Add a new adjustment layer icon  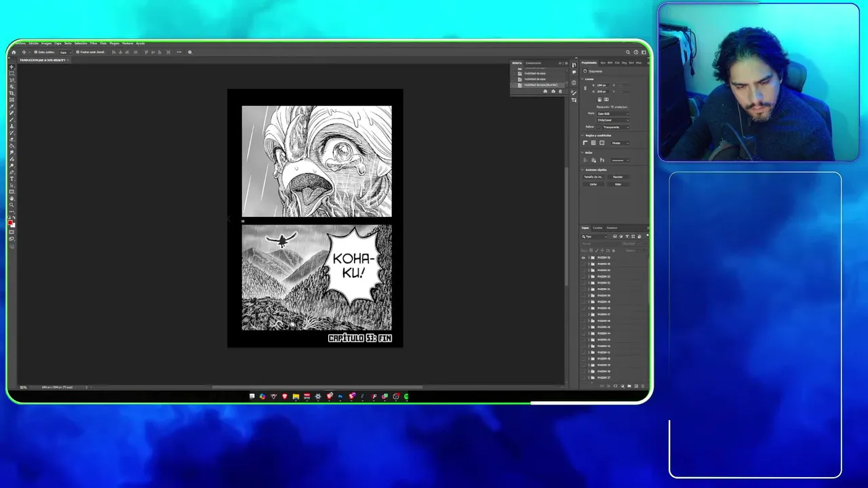point(623,386)
